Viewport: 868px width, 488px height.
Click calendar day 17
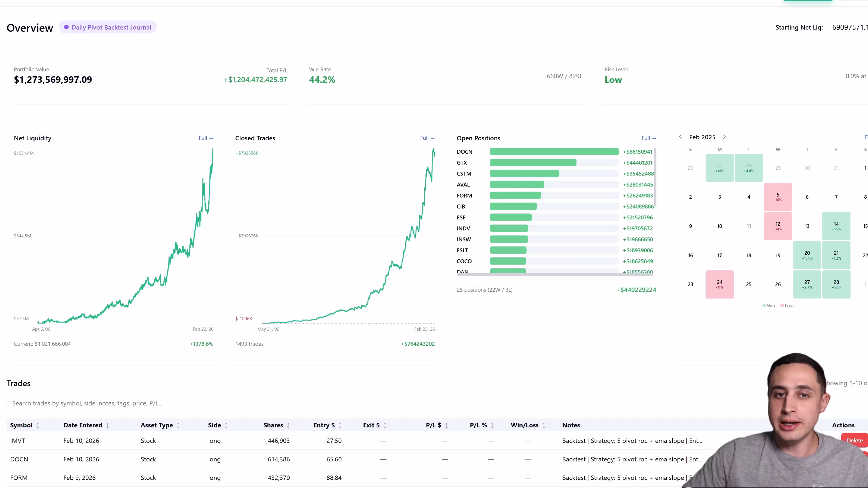click(719, 255)
